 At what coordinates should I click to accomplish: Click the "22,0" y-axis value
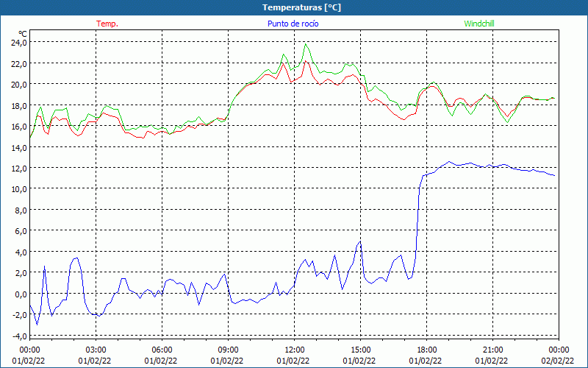click(19, 63)
